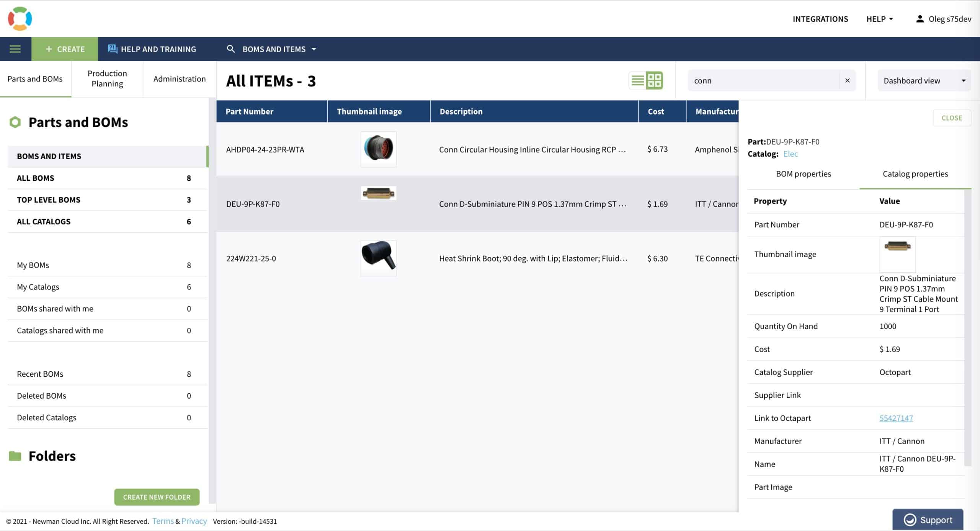Clear the search field with X
Viewport: 980px width, 531px height.
point(847,80)
